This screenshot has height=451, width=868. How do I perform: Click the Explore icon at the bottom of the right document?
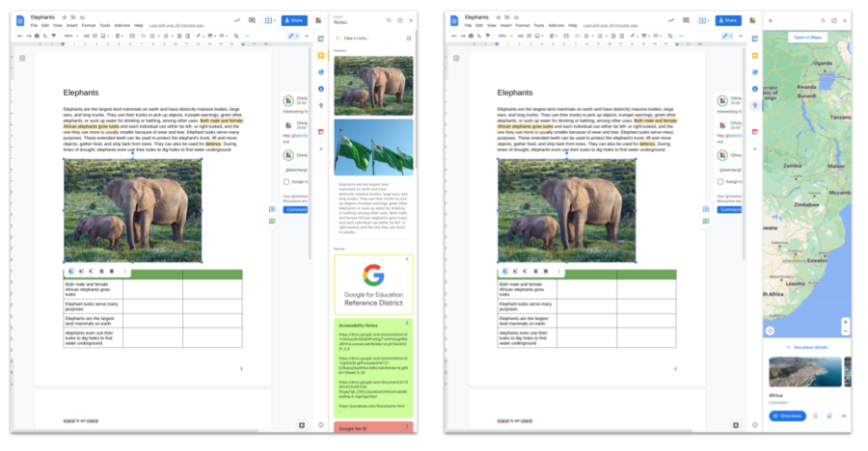(x=736, y=425)
